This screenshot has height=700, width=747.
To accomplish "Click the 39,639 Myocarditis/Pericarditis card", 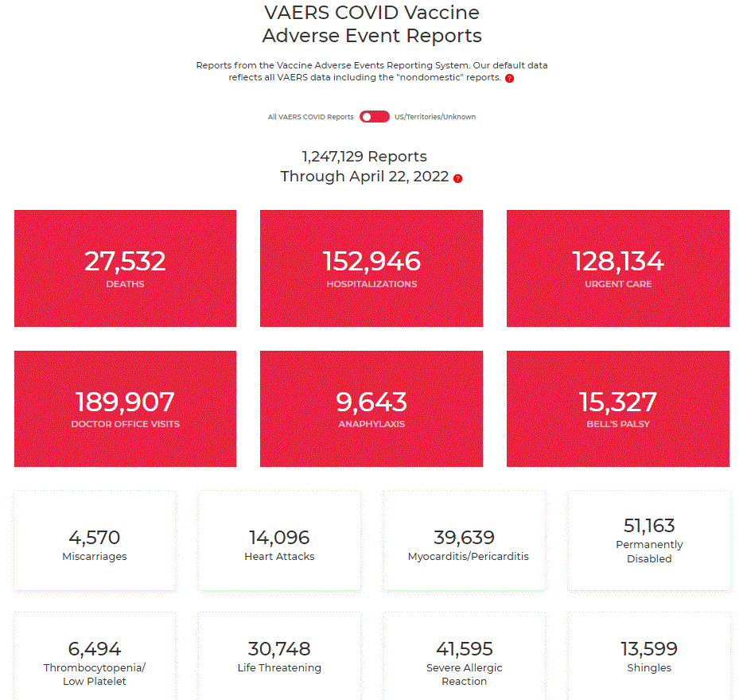I will tap(465, 542).
